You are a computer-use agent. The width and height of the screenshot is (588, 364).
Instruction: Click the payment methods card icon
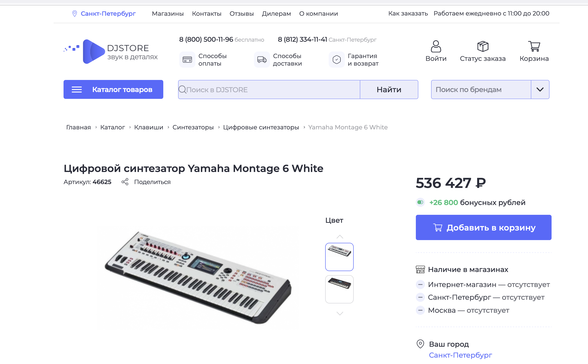pos(187,60)
